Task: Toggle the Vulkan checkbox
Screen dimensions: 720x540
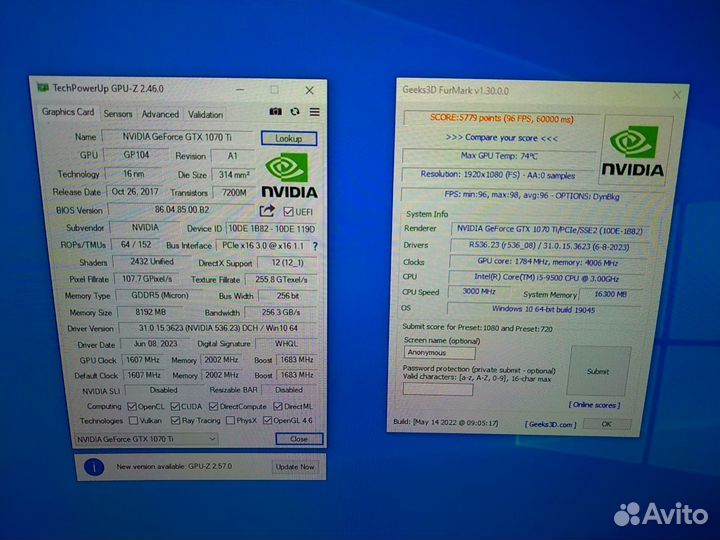Action: coord(134,420)
